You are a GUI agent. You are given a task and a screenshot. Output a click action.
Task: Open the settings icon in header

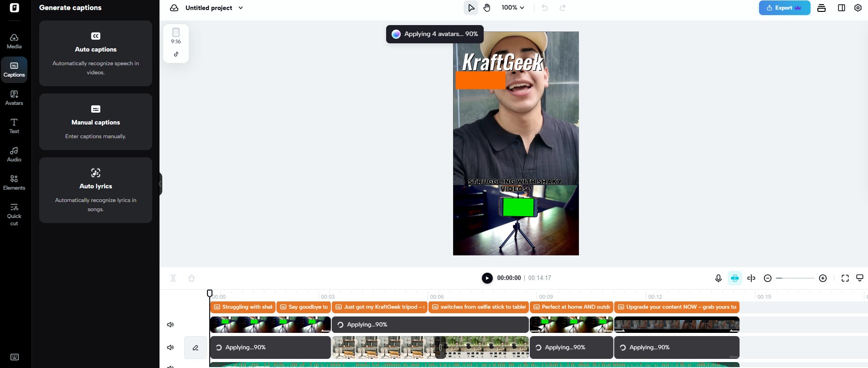858,8
